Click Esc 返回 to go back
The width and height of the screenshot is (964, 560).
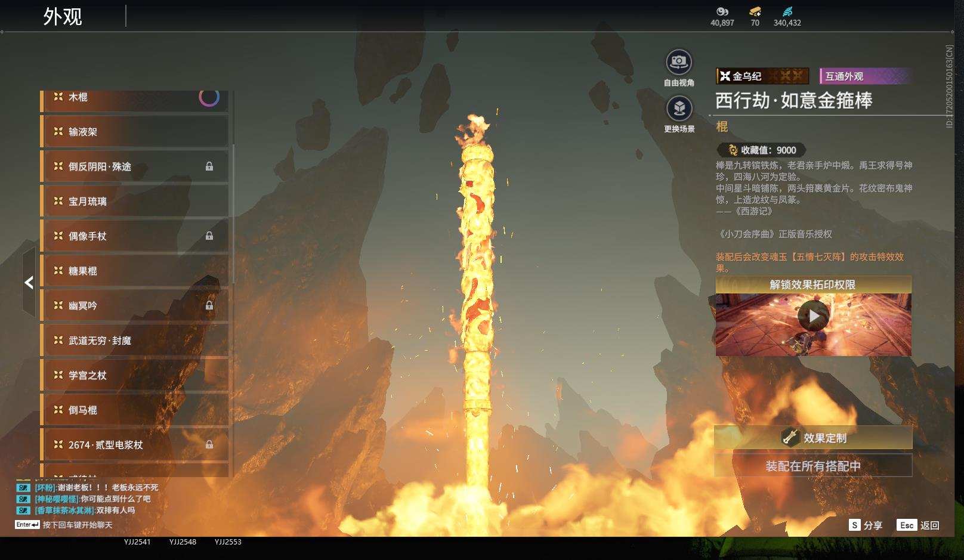pyautogui.click(x=918, y=525)
